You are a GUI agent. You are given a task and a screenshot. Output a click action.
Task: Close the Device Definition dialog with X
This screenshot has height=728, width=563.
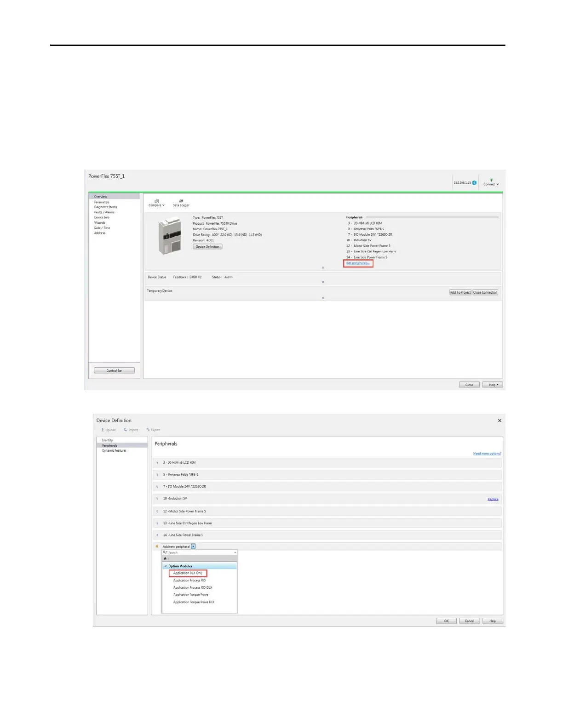point(500,421)
